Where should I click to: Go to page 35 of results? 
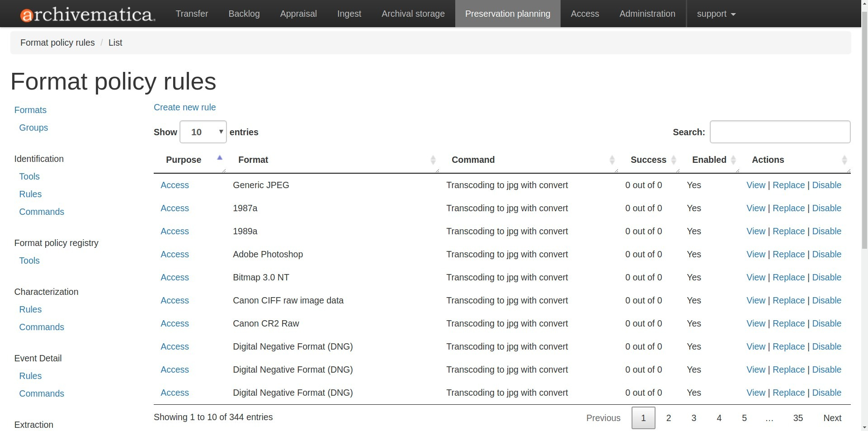click(x=798, y=418)
